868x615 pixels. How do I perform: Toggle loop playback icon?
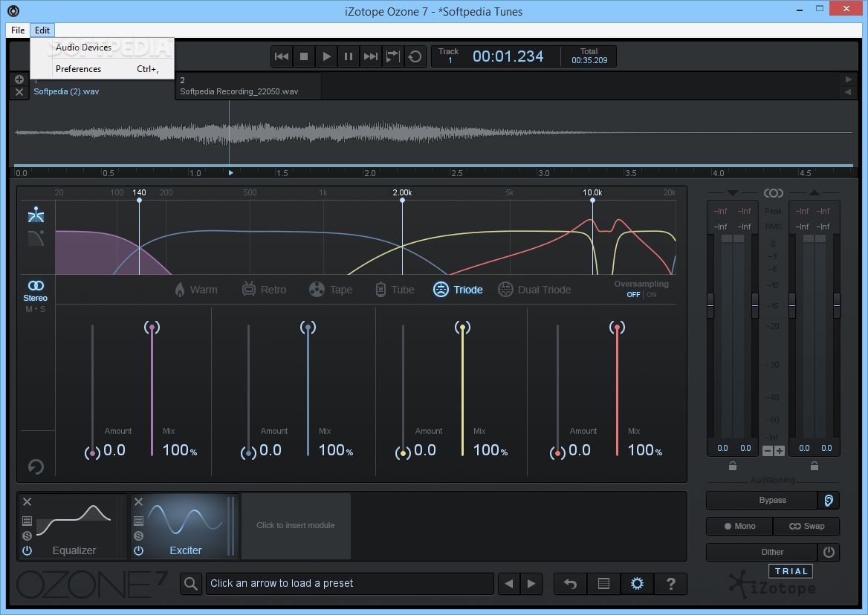pos(415,56)
